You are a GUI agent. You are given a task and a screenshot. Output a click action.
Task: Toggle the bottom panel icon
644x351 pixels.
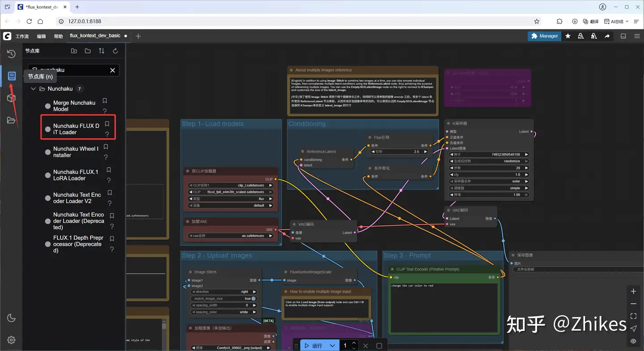[x=623, y=36]
